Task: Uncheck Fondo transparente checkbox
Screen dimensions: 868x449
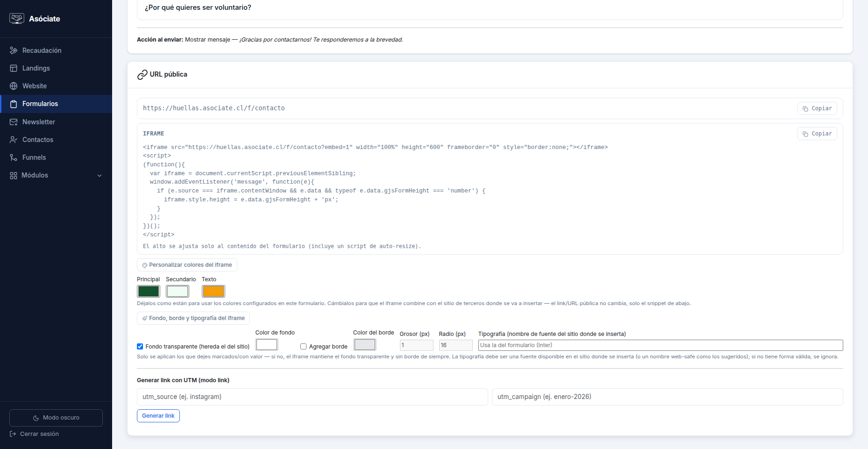Action: pos(140,346)
